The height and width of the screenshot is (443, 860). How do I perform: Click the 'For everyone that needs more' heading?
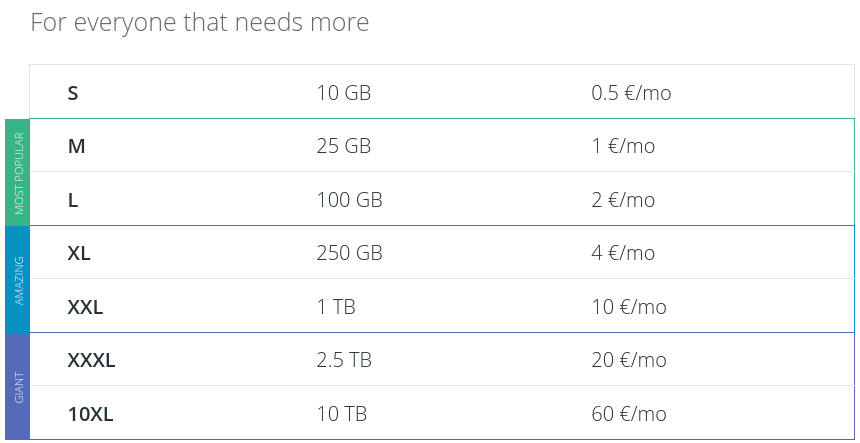coord(200,22)
